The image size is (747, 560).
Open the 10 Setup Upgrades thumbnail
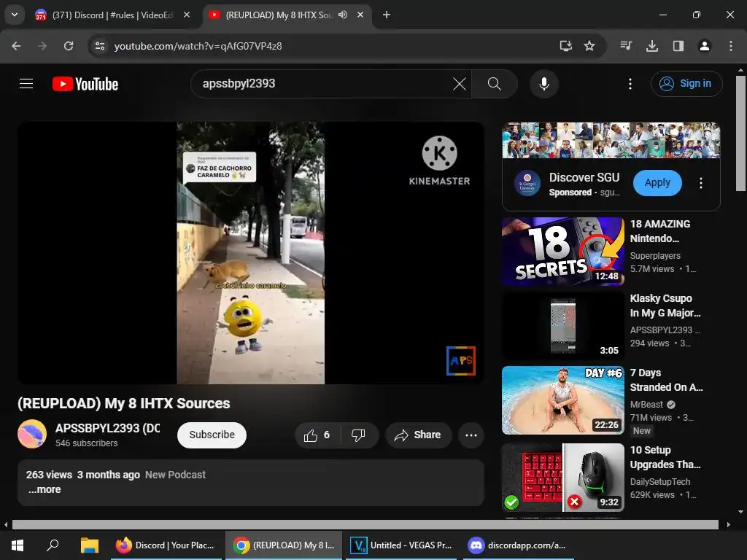(562, 478)
